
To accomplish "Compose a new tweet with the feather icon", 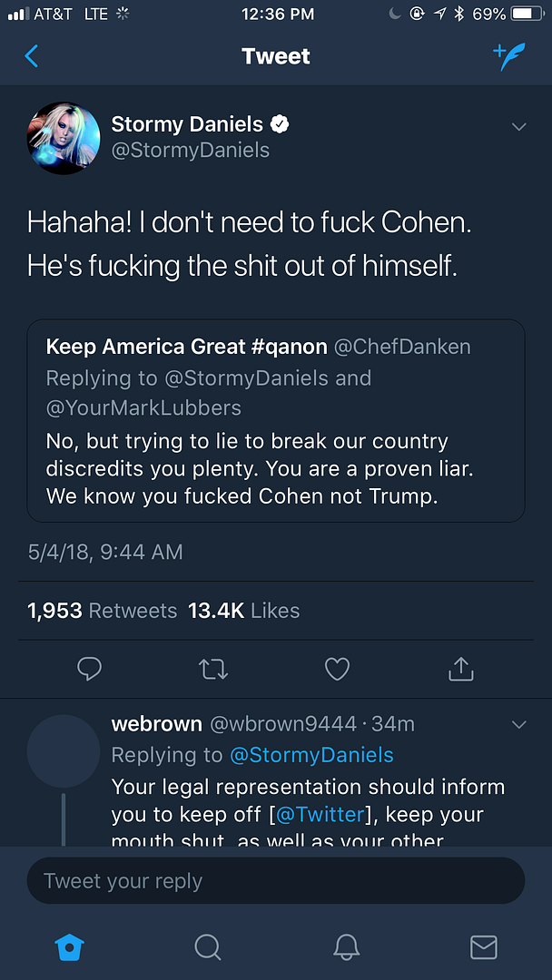I will (509, 56).
